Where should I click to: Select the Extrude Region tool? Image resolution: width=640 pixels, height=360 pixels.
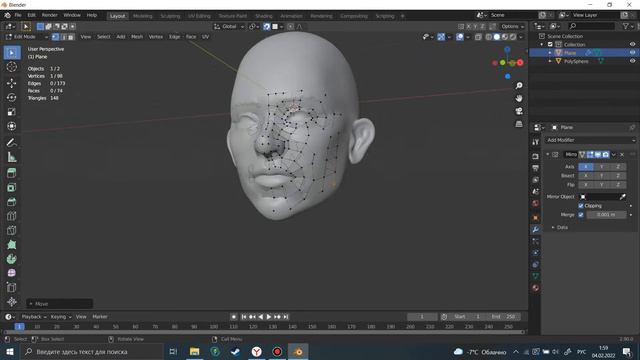[x=12, y=173]
